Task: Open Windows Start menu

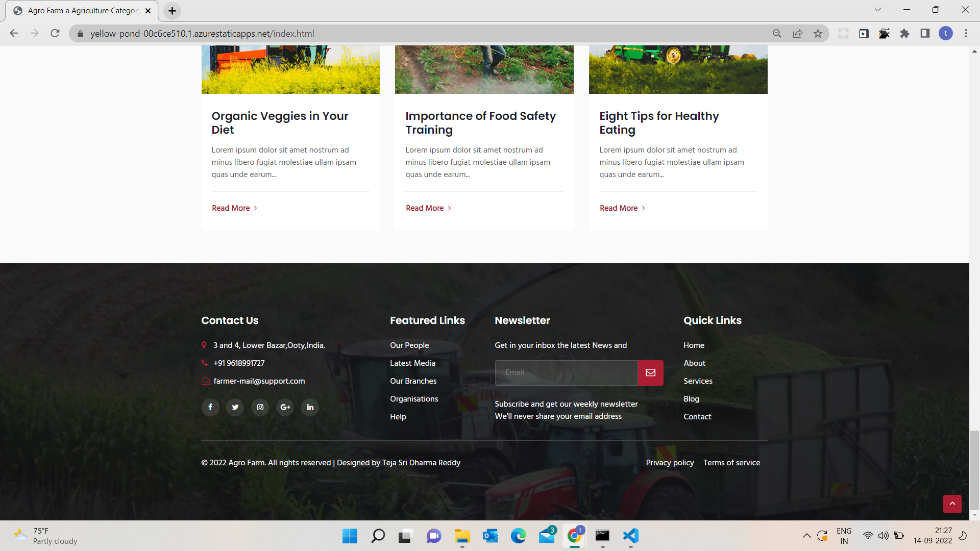Action: [350, 536]
